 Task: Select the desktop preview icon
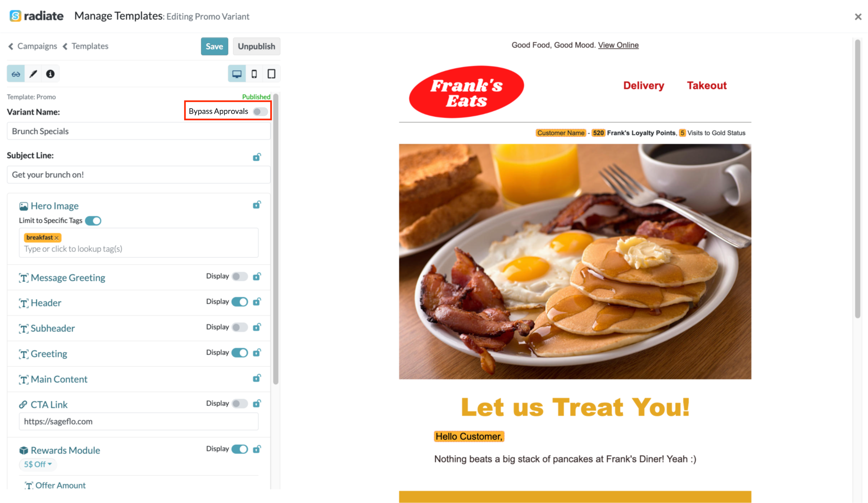[237, 74]
